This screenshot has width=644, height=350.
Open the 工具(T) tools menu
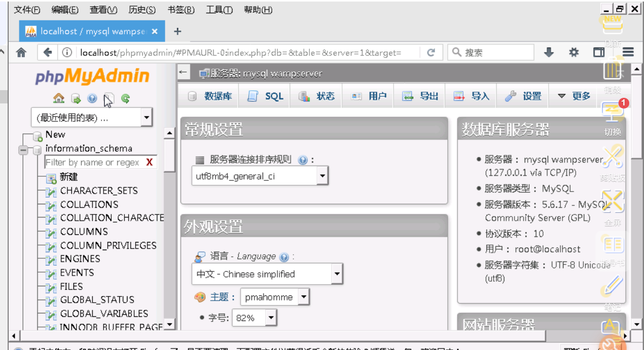point(219,10)
